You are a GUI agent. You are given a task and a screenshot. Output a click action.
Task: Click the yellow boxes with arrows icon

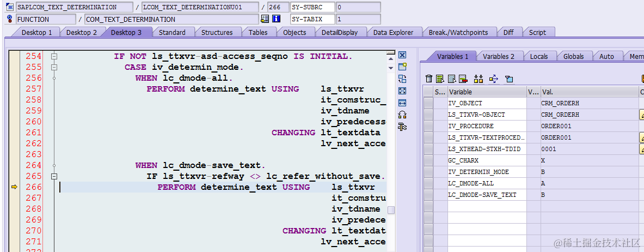(x=479, y=79)
